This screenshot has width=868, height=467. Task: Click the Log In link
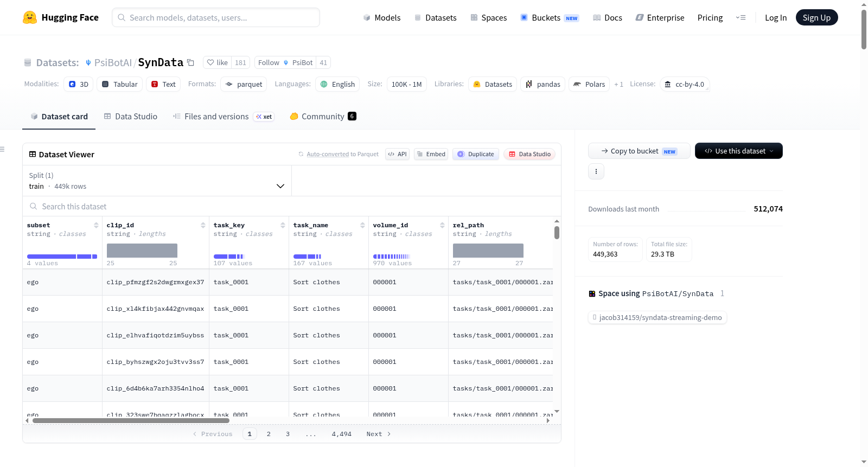click(x=776, y=18)
